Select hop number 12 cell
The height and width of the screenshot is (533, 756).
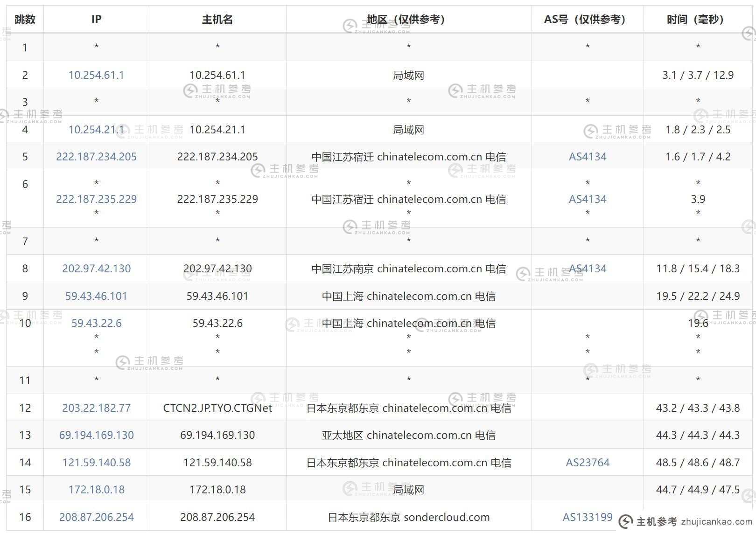[25, 408]
